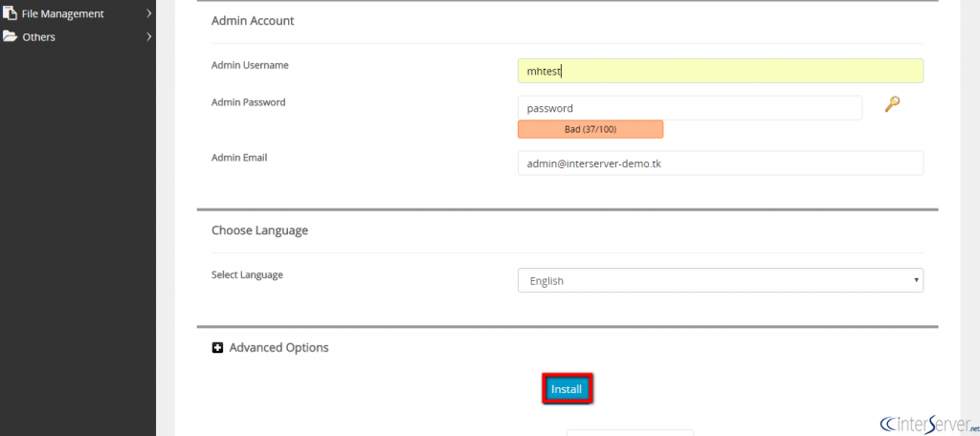Click the Admin Email label

pyautogui.click(x=239, y=158)
